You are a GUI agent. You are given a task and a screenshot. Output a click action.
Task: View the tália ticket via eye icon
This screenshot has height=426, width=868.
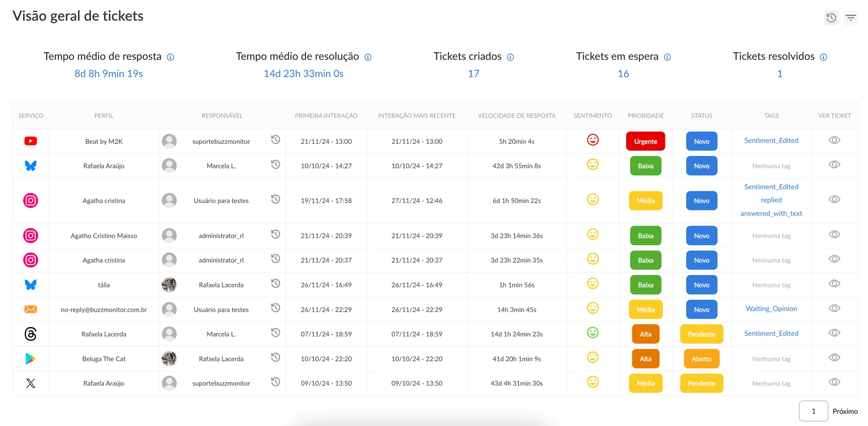(x=834, y=284)
